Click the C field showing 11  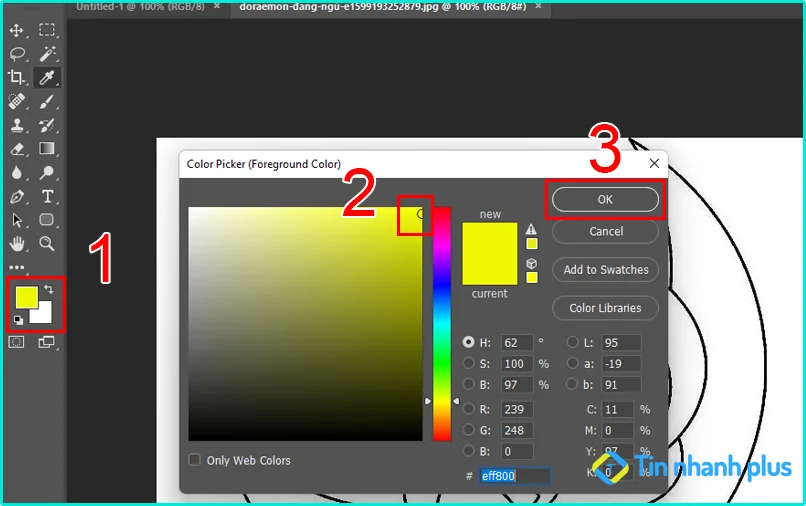pyautogui.click(x=617, y=409)
